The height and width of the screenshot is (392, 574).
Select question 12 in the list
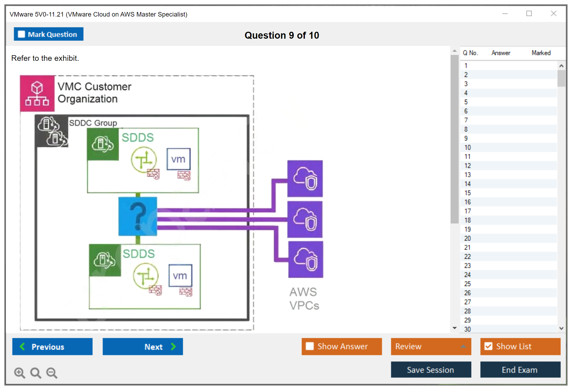click(x=467, y=166)
